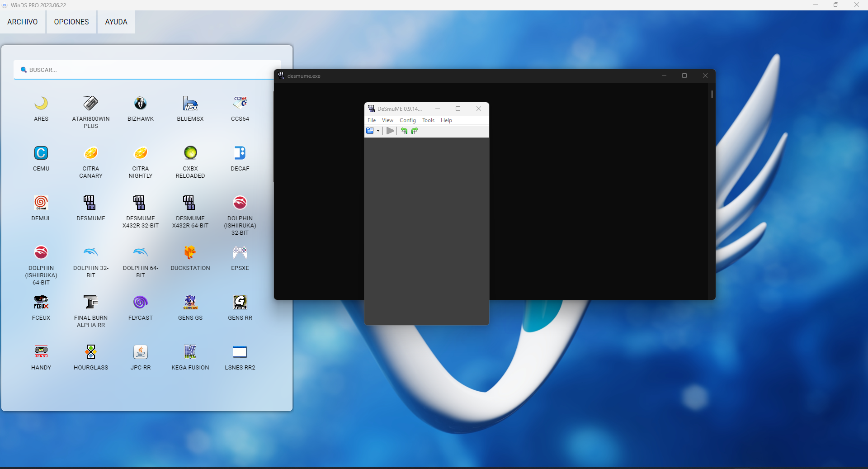Launch the GENS GS emulator
The image size is (868, 469).
pos(190,303)
